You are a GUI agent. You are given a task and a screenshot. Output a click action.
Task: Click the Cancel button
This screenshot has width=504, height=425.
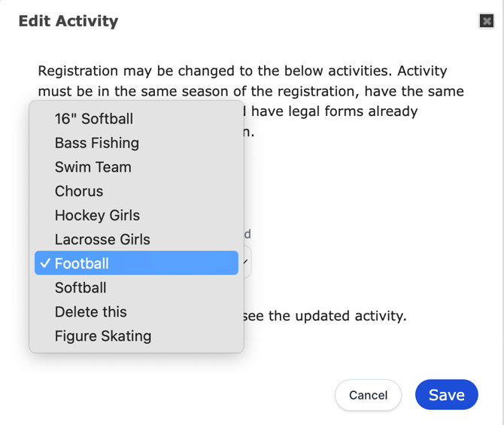tap(368, 395)
